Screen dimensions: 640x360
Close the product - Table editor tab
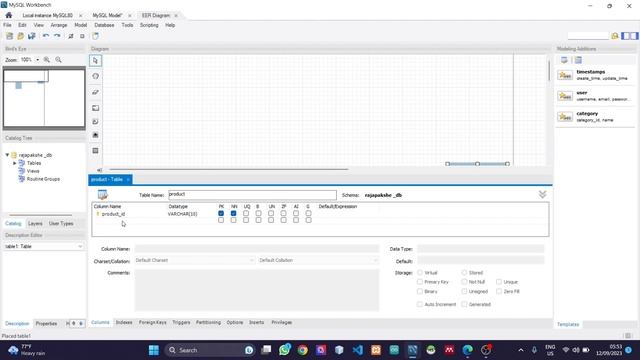[x=128, y=180]
